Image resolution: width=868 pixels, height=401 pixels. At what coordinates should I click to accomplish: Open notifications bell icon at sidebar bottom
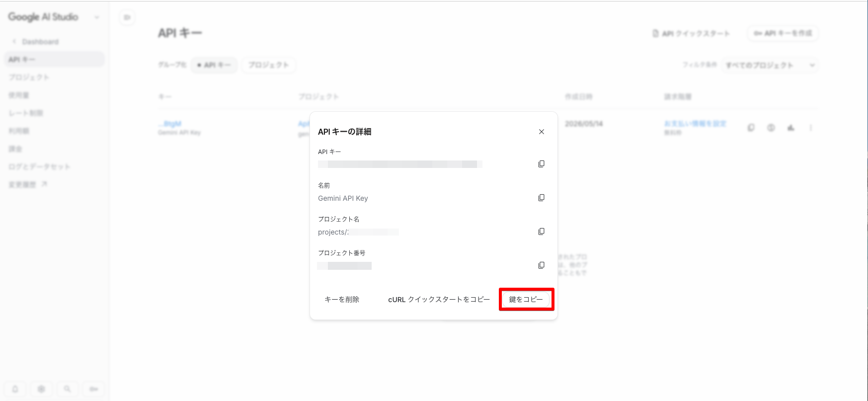click(15, 389)
